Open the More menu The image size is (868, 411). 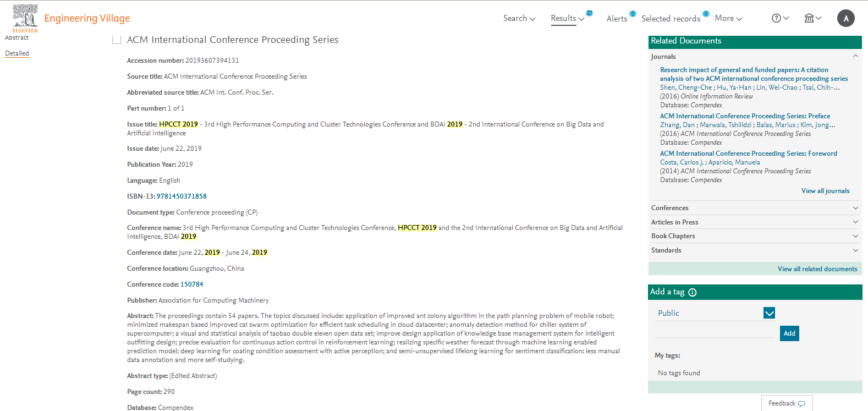[728, 18]
